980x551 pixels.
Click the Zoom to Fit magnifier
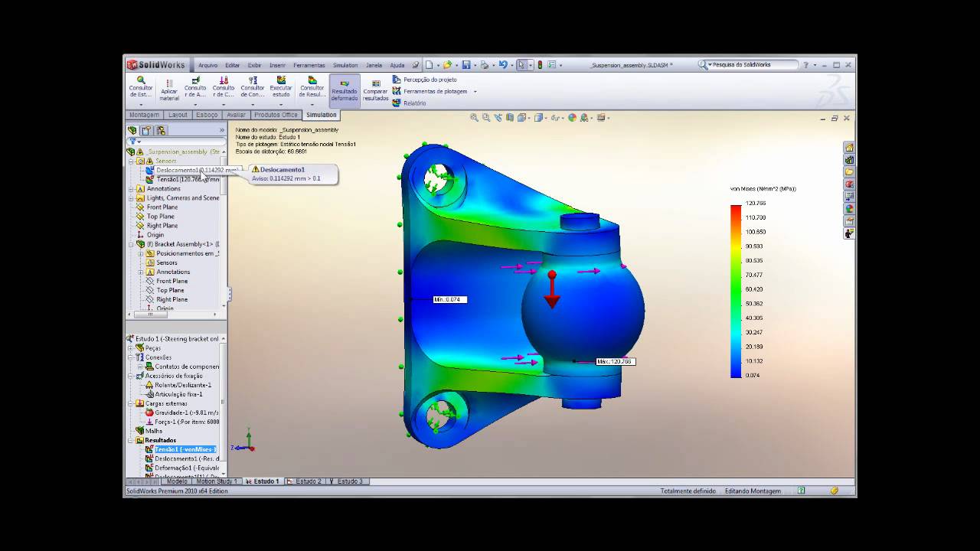point(474,118)
